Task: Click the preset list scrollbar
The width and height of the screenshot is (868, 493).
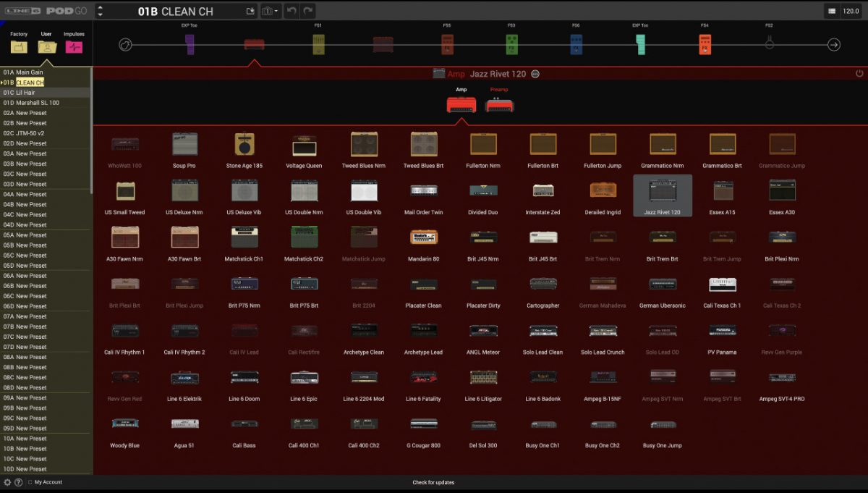Action: point(91,131)
